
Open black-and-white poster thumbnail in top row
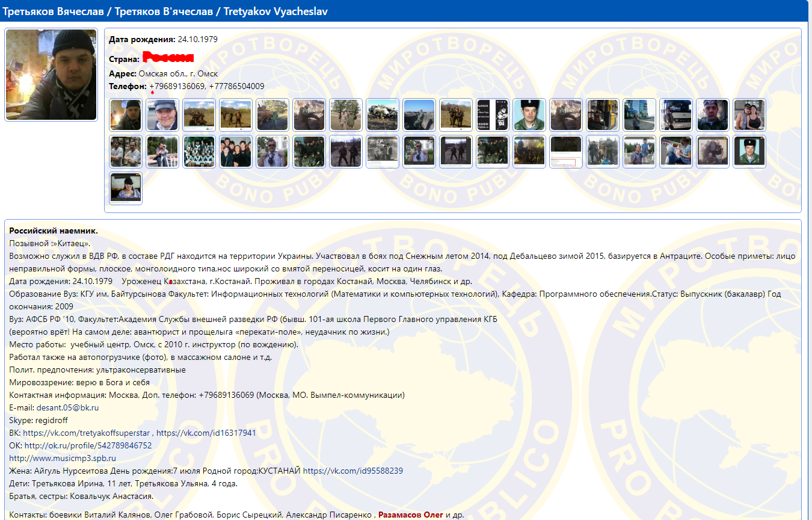[493, 115]
